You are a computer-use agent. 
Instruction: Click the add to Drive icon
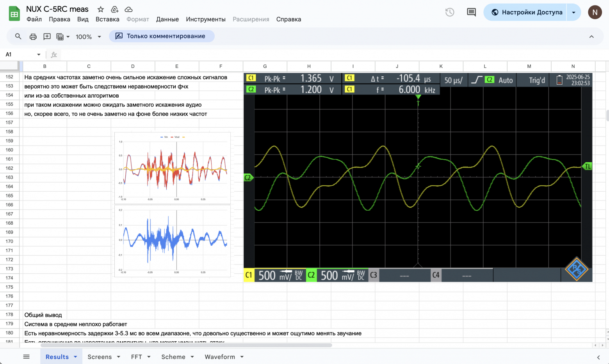(x=115, y=9)
